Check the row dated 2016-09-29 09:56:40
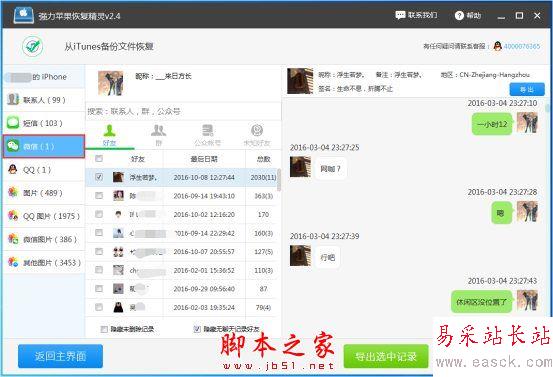This screenshot has width=553, height=377. point(99,289)
